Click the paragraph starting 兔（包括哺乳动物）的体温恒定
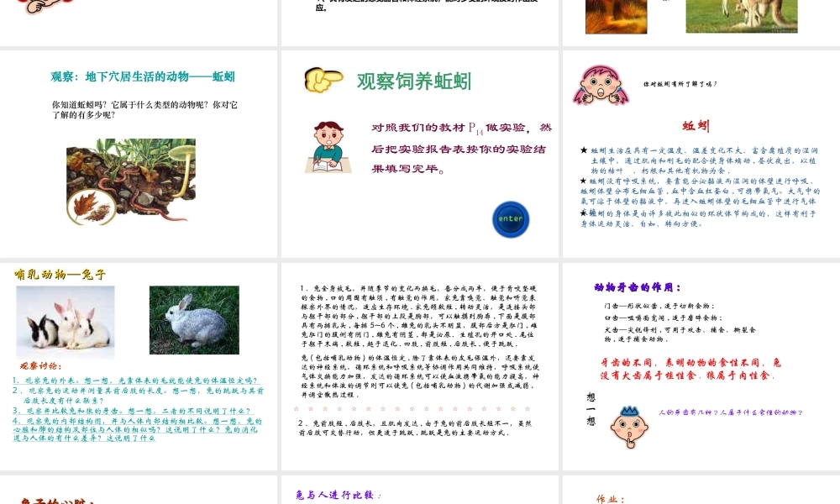 coord(420,376)
